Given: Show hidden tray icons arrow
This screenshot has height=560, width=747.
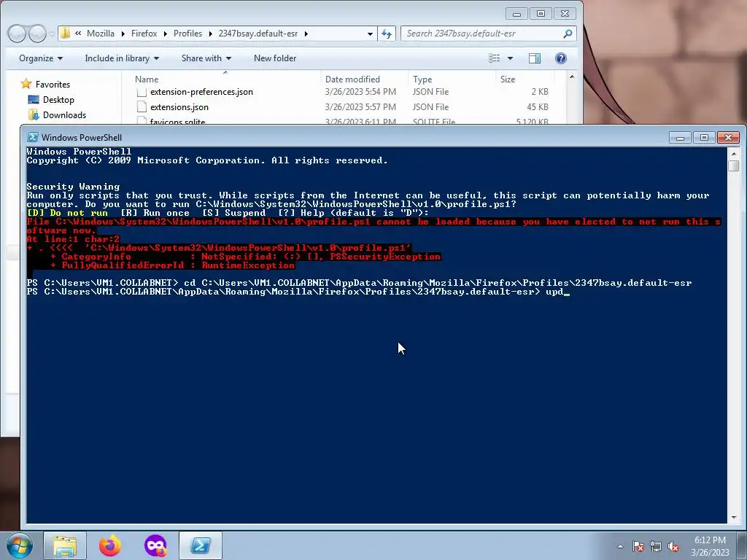Looking at the screenshot, I should [620, 546].
